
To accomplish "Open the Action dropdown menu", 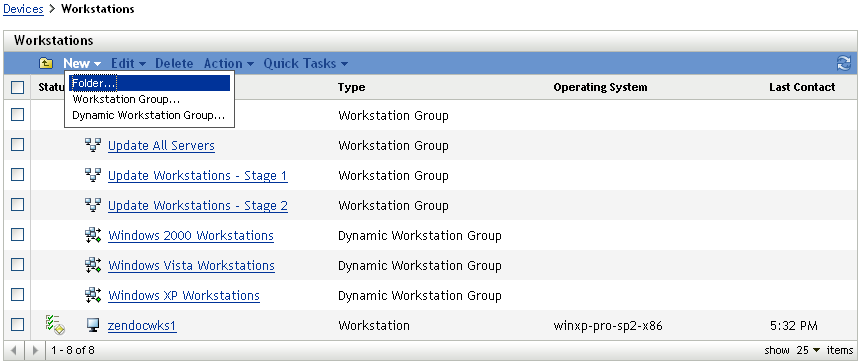I will [x=229, y=64].
